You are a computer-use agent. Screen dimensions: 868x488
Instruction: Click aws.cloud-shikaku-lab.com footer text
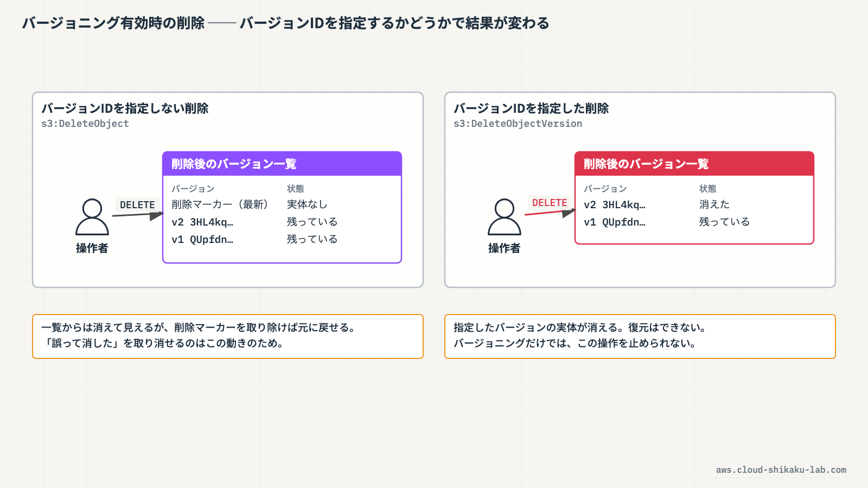tap(781, 470)
